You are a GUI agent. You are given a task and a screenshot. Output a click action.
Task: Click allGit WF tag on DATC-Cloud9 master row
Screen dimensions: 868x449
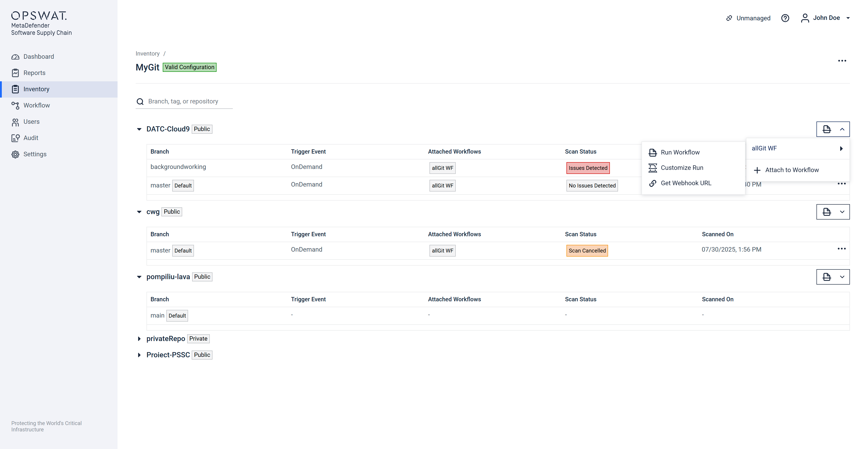click(442, 186)
